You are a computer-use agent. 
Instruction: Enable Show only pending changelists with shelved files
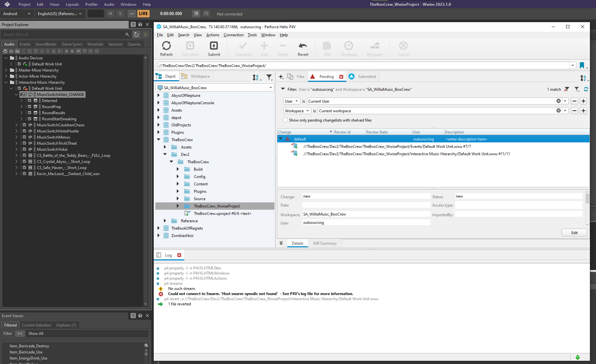[285, 120]
